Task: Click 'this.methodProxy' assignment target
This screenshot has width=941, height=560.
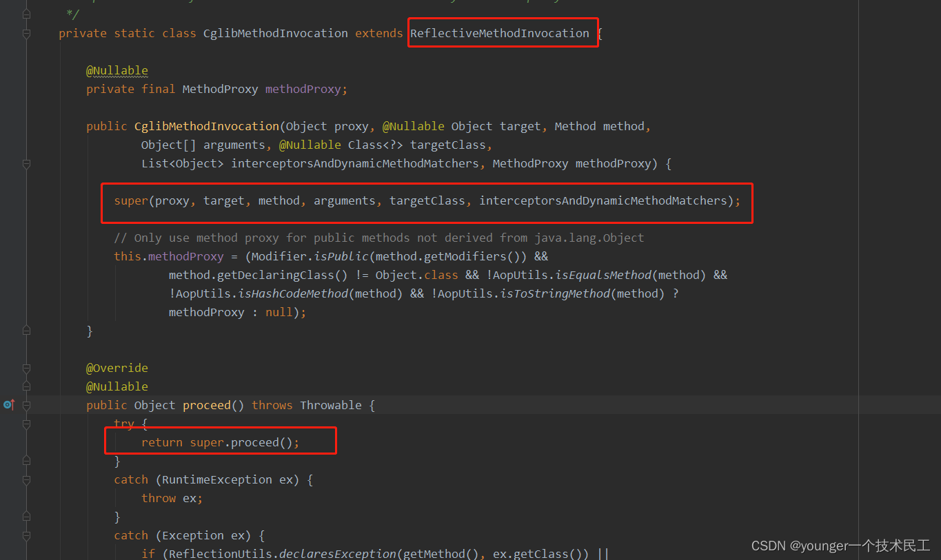Action: coord(169,256)
